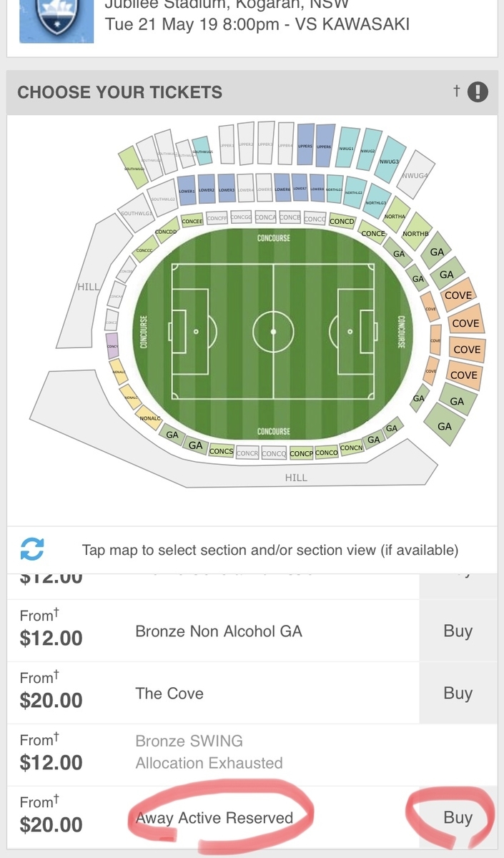Buy Away Active Reserved tickets
Screen dimensions: 504x858
458,817
